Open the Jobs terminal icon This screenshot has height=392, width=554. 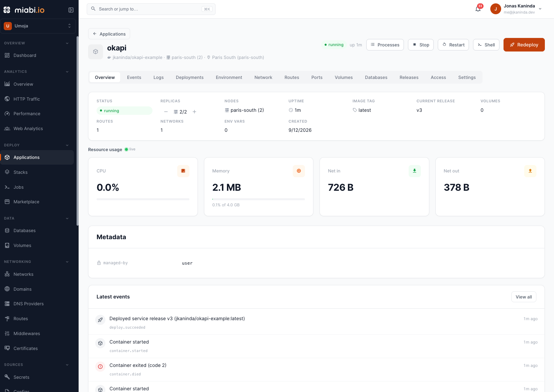7,187
